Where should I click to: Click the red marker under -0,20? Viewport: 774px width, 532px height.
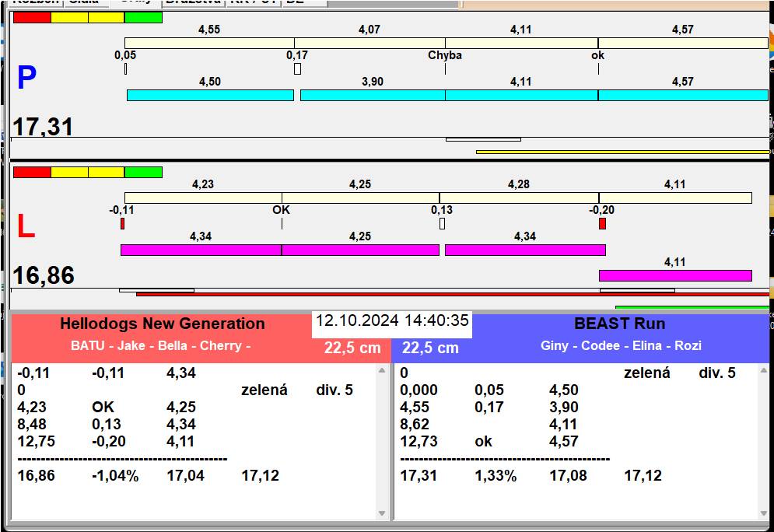pos(602,224)
